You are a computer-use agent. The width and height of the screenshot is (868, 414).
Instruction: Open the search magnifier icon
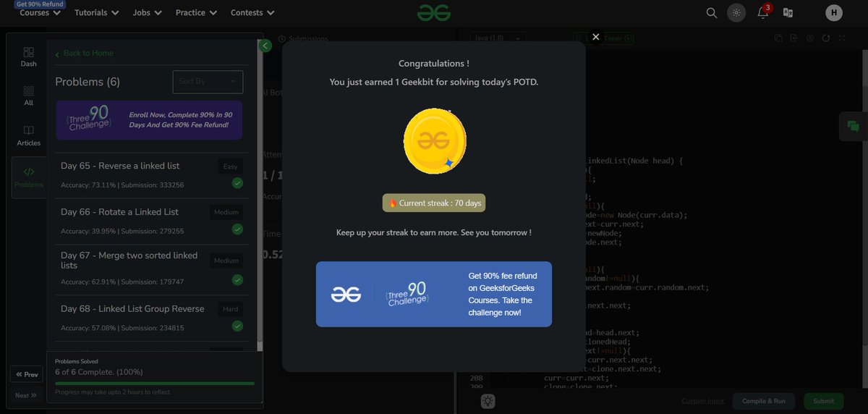coord(712,12)
